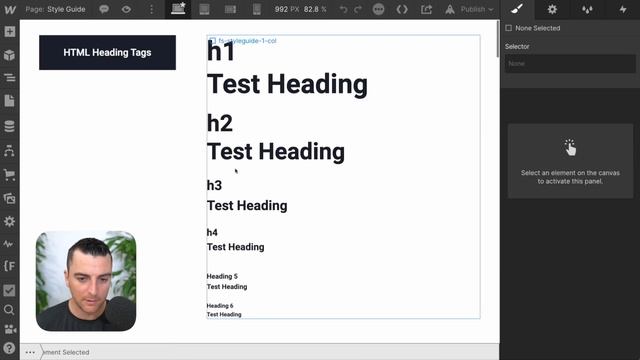Click the share project icon

tap(427, 9)
